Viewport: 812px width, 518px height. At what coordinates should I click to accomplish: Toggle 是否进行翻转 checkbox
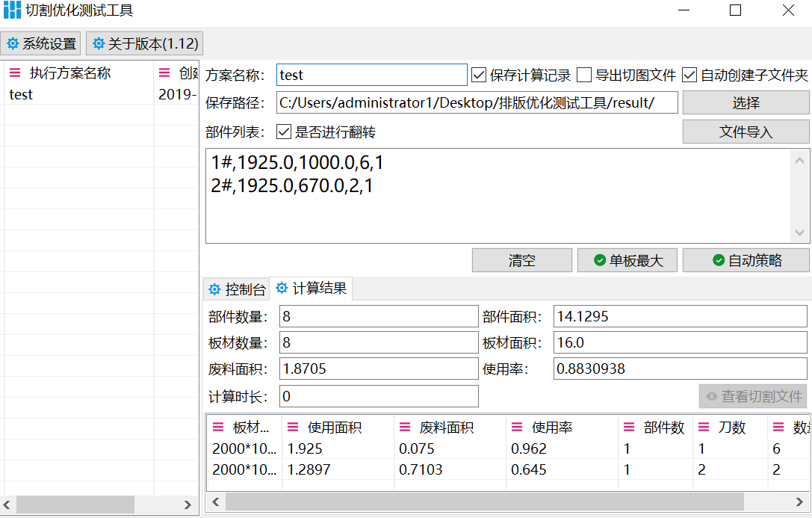(x=284, y=132)
